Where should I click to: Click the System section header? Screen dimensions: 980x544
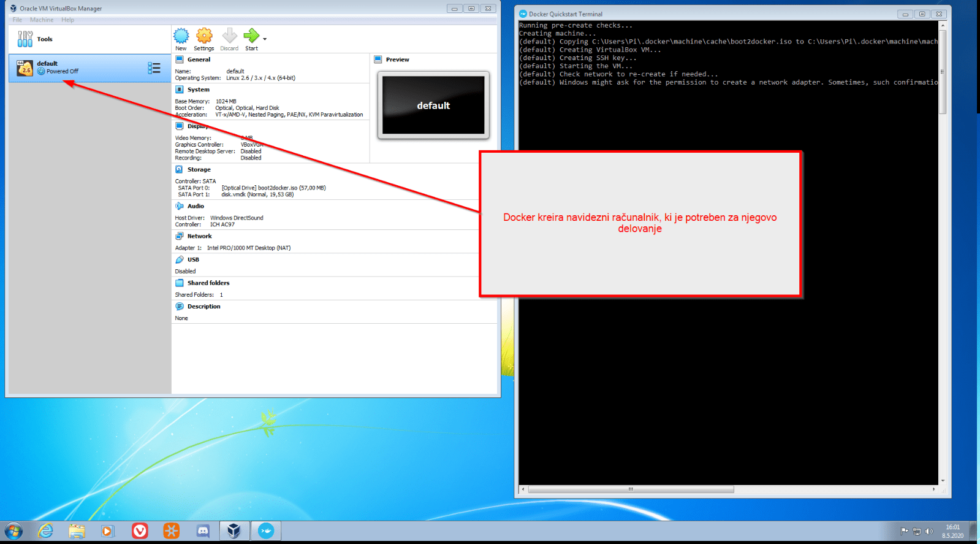coord(198,90)
